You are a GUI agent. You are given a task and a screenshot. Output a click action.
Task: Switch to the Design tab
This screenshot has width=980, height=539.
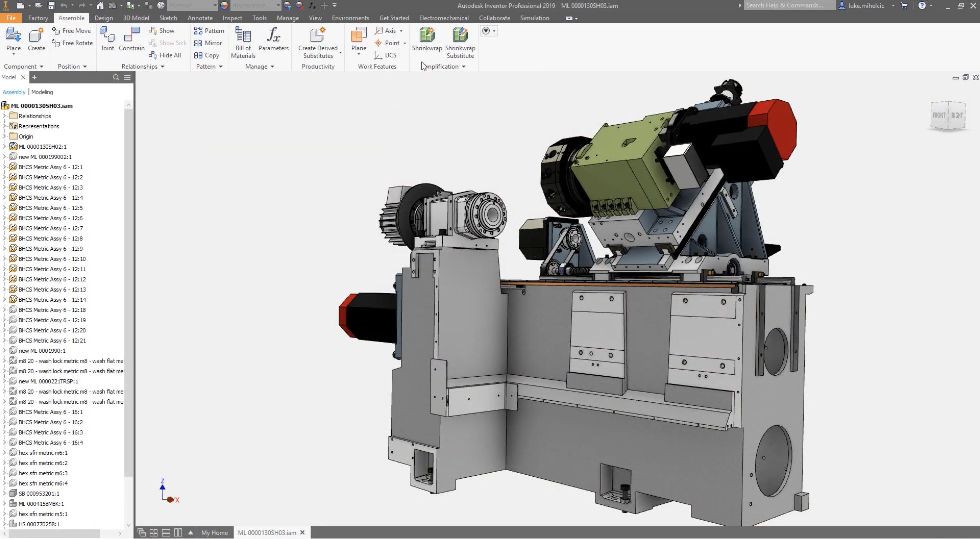104,18
